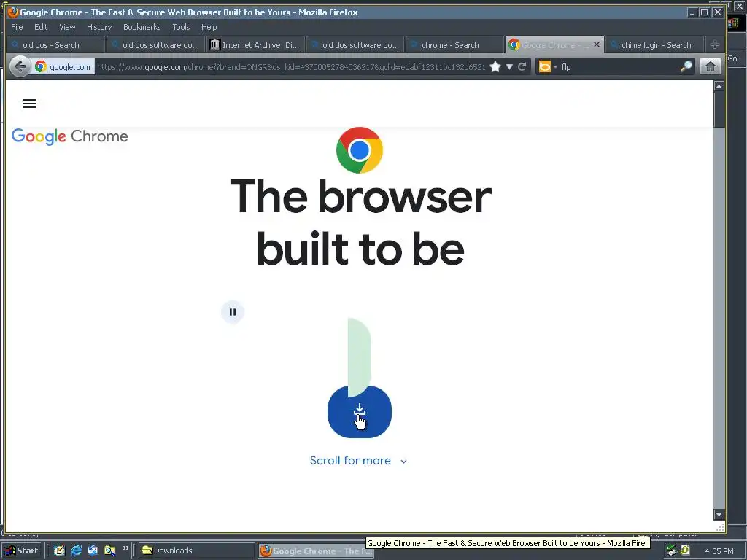Click the vertical scrollbar thumb

(719, 110)
